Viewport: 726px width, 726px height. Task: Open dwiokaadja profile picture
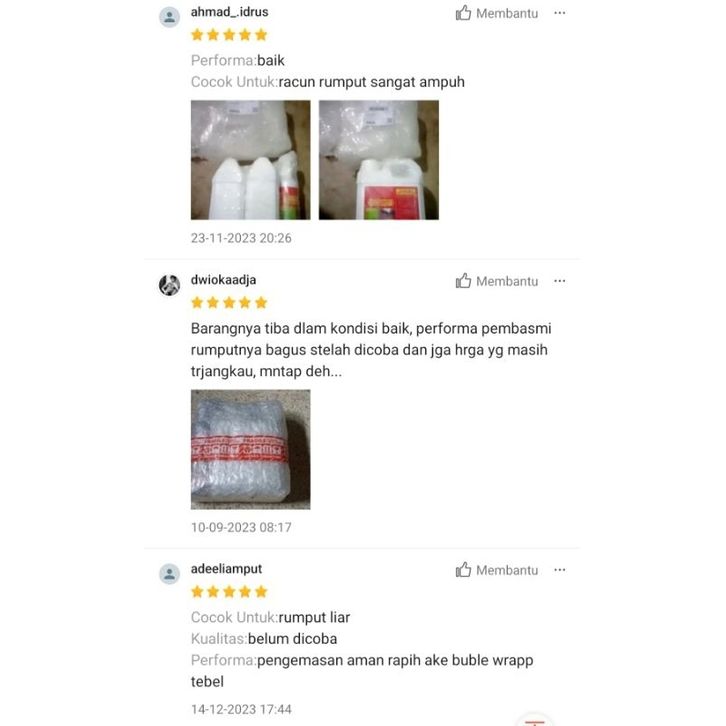169,285
